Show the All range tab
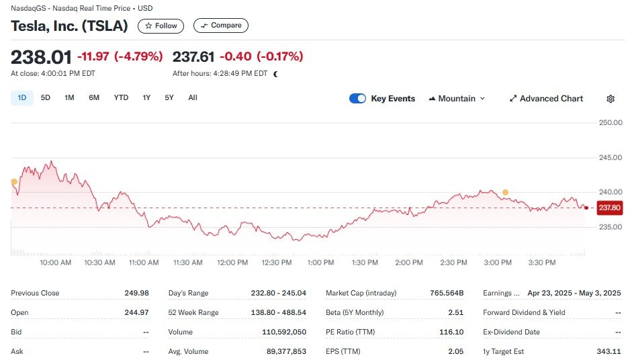Viewport: 628px width, 364px height. [193, 97]
